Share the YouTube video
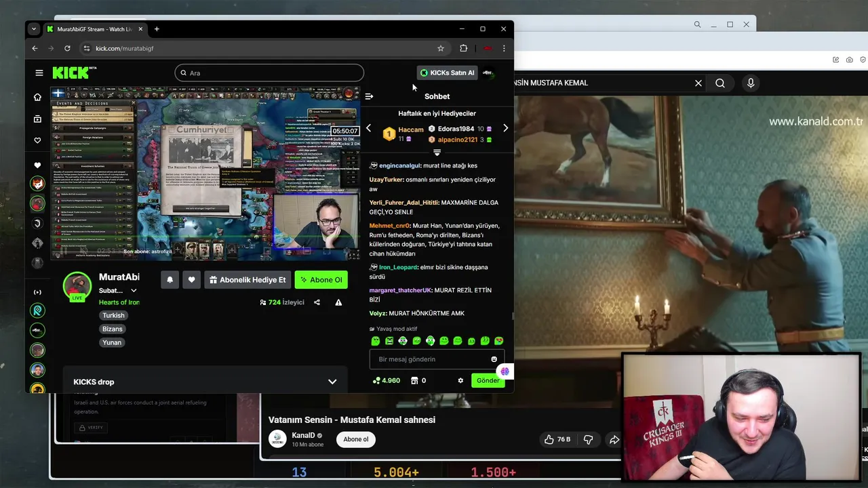 tap(614, 440)
